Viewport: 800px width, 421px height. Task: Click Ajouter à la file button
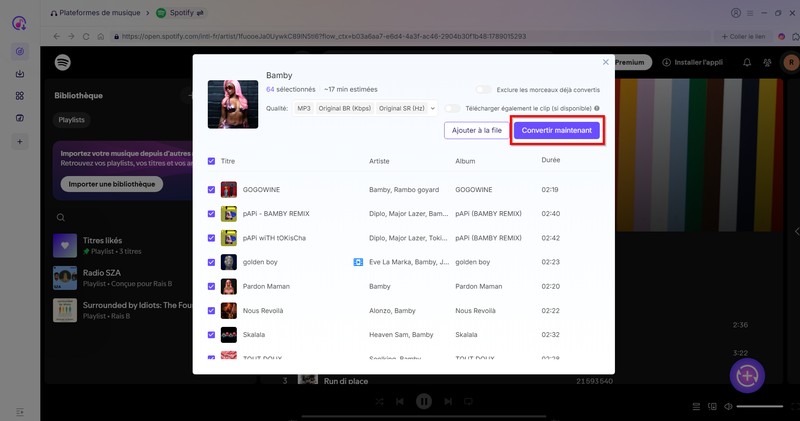[477, 130]
